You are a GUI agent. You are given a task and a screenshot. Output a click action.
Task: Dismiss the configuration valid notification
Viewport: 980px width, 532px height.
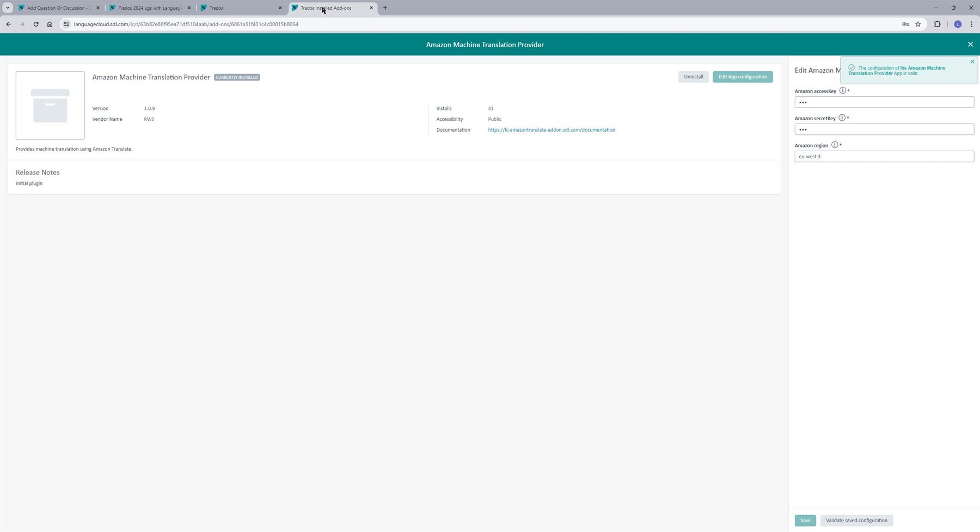pos(972,62)
